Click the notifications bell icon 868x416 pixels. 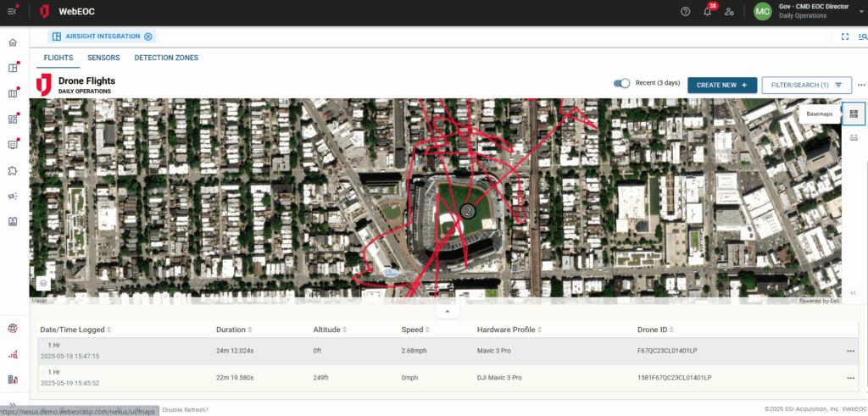707,12
